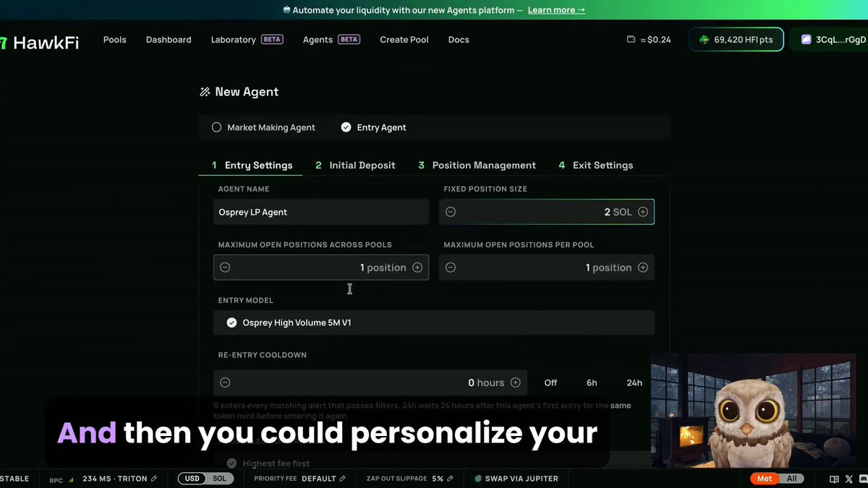Open the X social icon in the footer
The width and height of the screenshot is (868, 488).
(849, 479)
